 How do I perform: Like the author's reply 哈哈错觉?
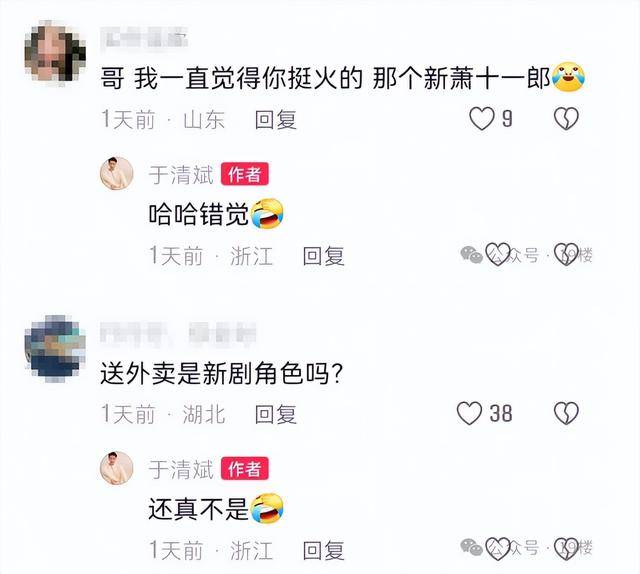(x=498, y=254)
